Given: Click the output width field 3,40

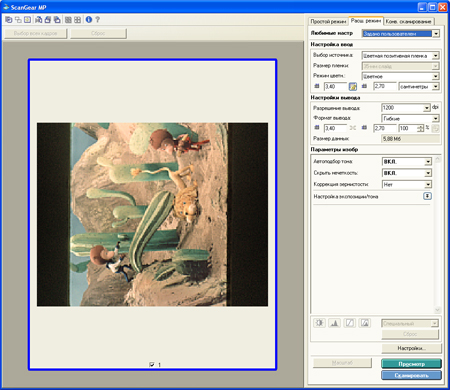Looking at the screenshot, I should point(335,128).
